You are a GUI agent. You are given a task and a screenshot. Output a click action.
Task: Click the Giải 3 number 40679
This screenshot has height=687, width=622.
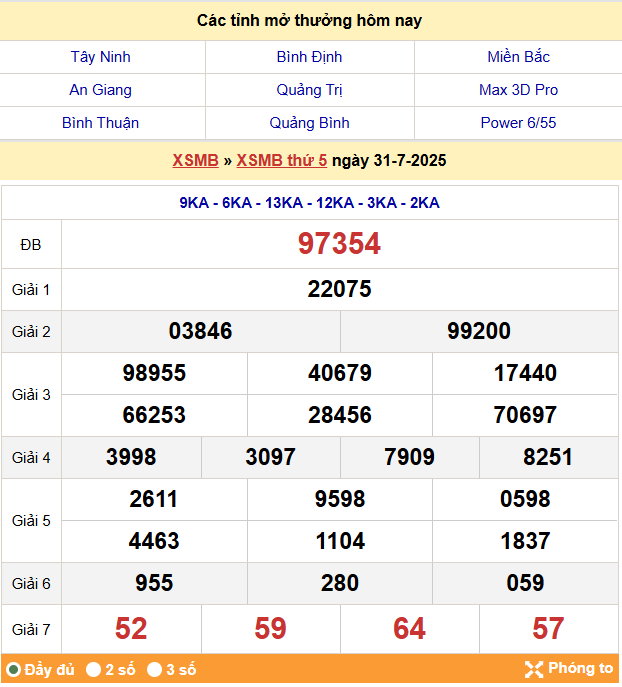(339, 373)
